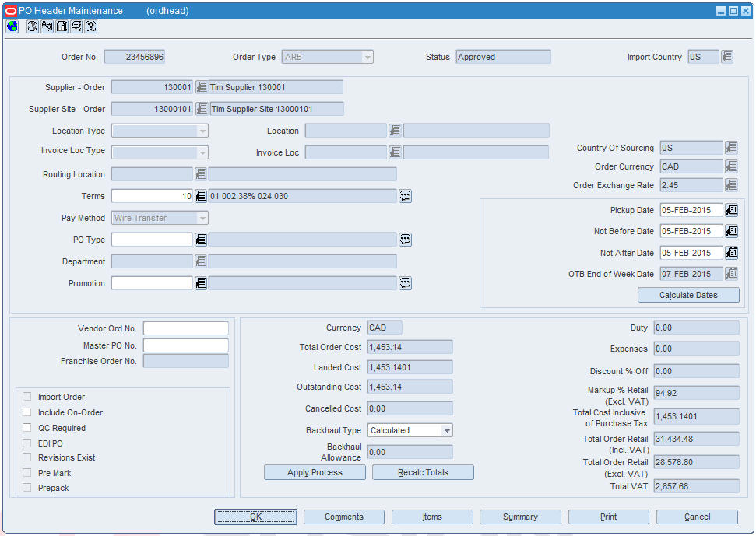756x536 pixels.
Task: Open Order Exchange Rate list of values
Action: coord(731,185)
